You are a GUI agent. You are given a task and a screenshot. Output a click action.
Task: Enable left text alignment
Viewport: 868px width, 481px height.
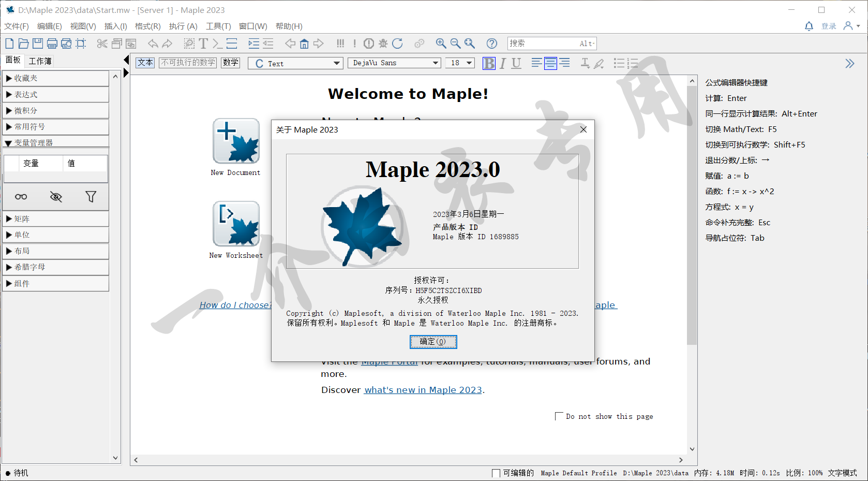tap(536, 63)
